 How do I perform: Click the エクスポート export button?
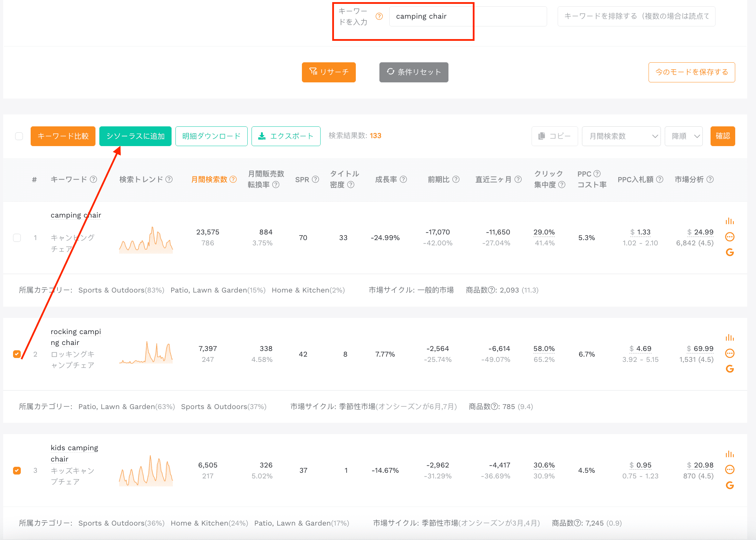pyautogui.click(x=286, y=136)
